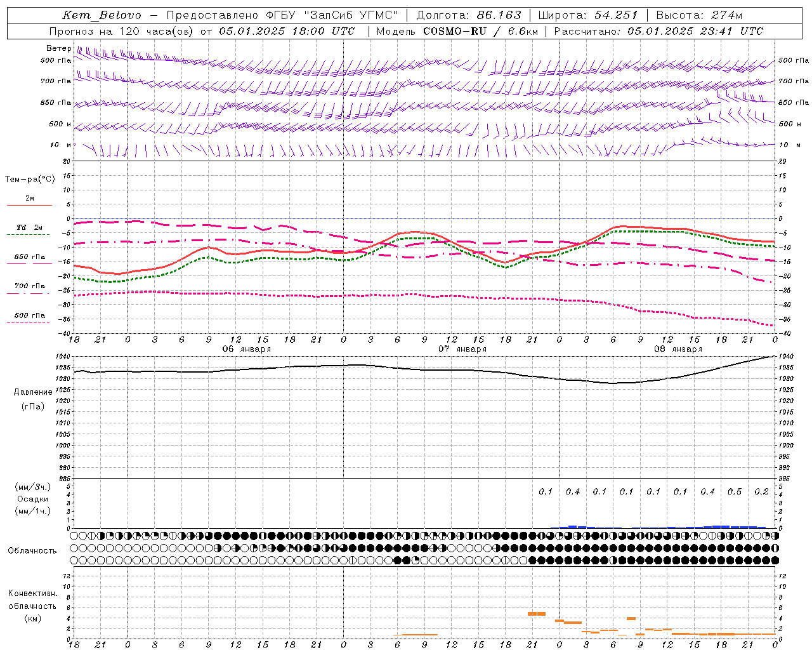Click the date label "07 января"
The width and height of the screenshot is (812, 650).
(x=462, y=348)
